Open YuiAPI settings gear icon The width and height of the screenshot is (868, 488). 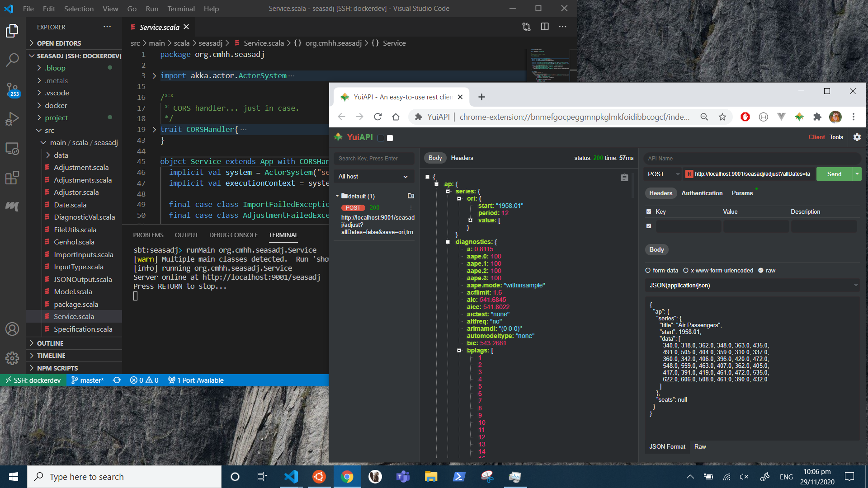click(x=857, y=137)
